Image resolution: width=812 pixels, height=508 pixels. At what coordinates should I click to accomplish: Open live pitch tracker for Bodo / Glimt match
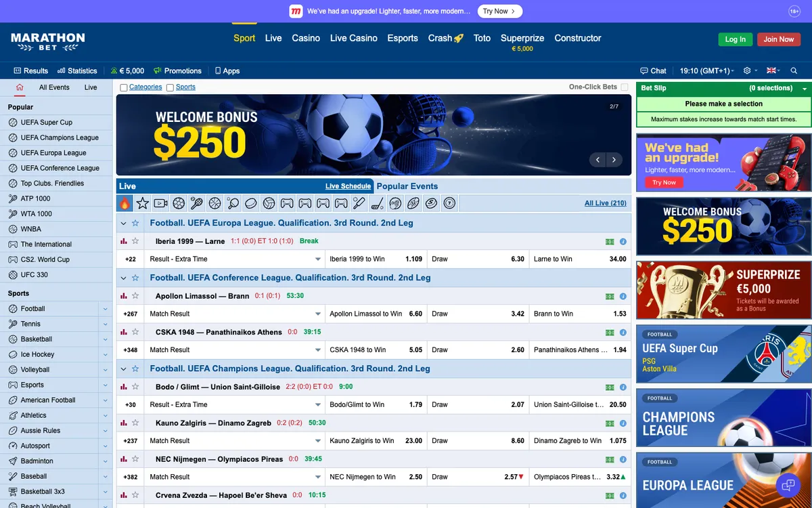610,387
